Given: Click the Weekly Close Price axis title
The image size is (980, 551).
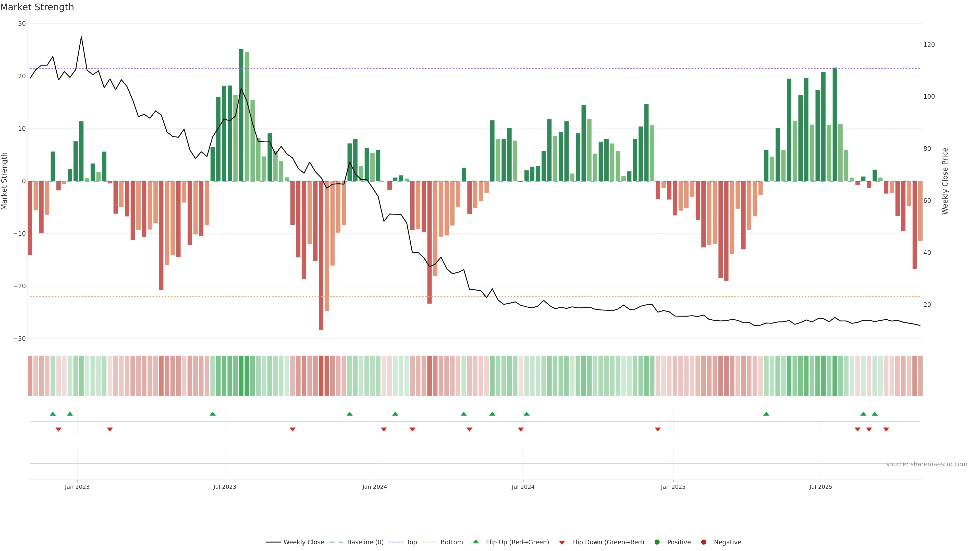Looking at the screenshot, I should 945,181.
